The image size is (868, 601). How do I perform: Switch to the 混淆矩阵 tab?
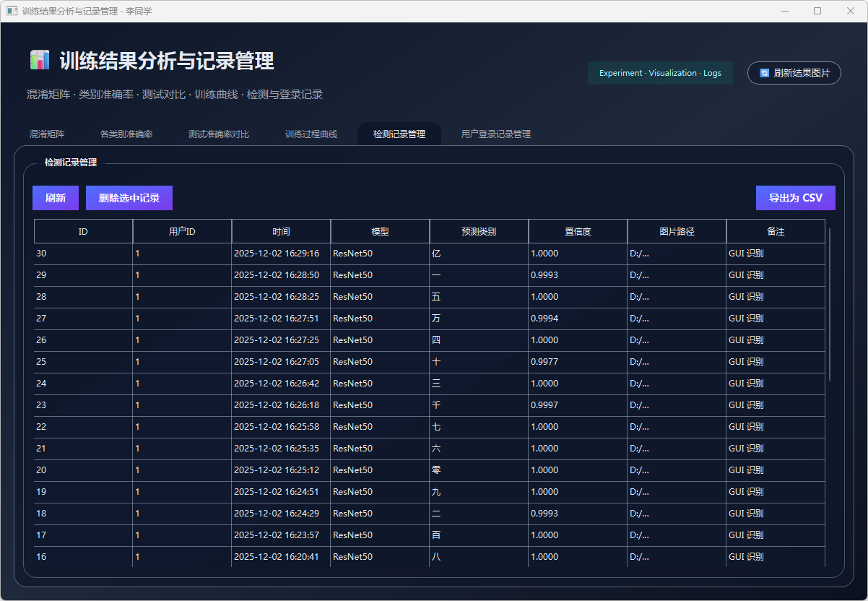[x=47, y=134]
